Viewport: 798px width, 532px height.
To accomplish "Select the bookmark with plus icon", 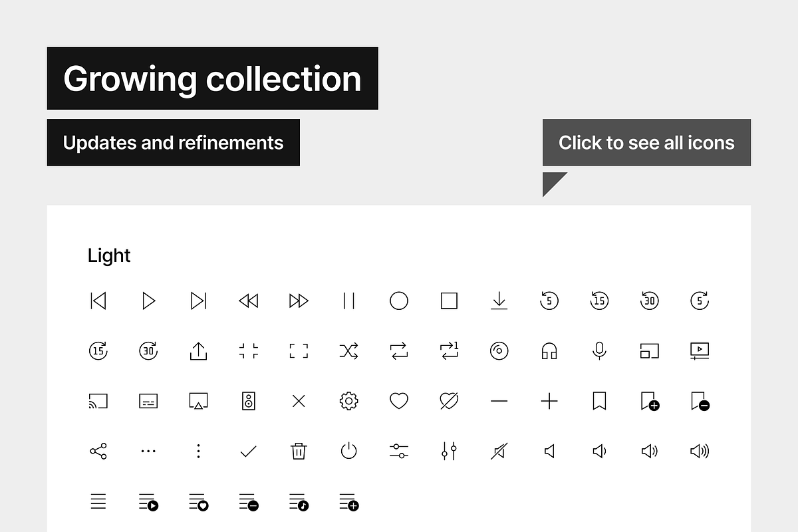I will tap(650, 401).
